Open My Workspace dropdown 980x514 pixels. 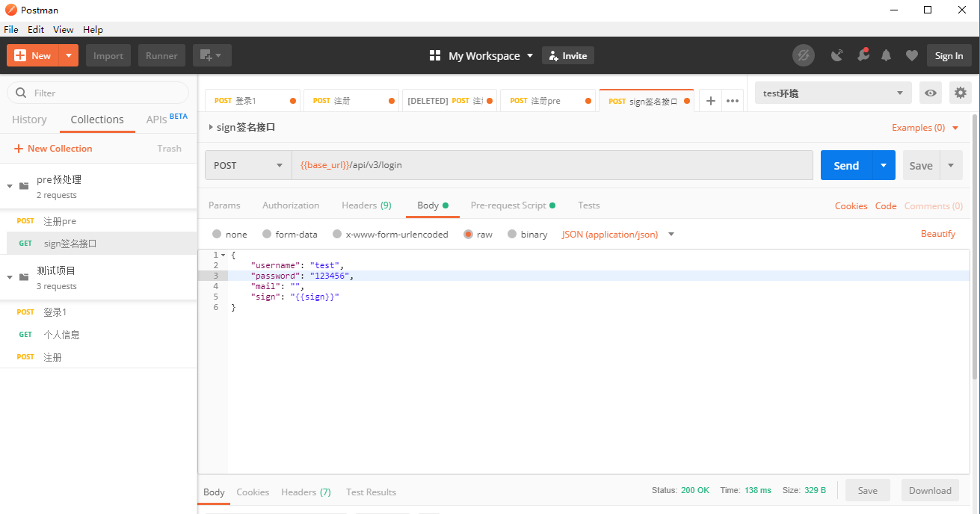(481, 56)
